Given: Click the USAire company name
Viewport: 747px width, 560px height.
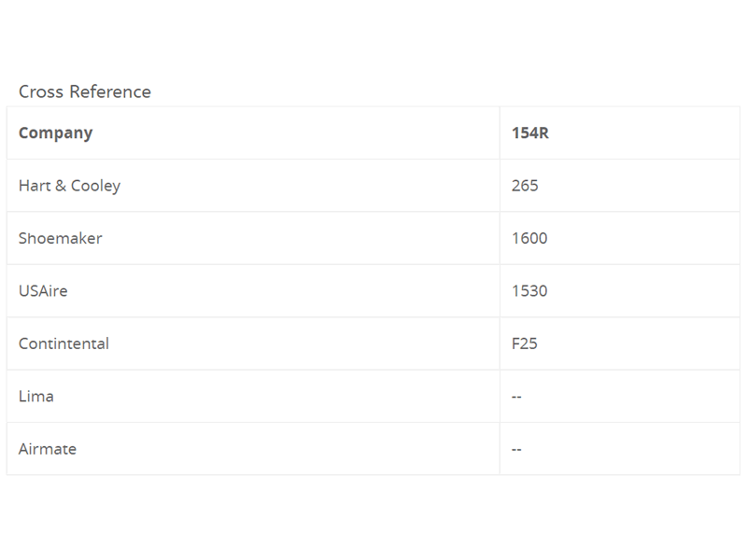Looking at the screenshot, I should coord(43,290).
